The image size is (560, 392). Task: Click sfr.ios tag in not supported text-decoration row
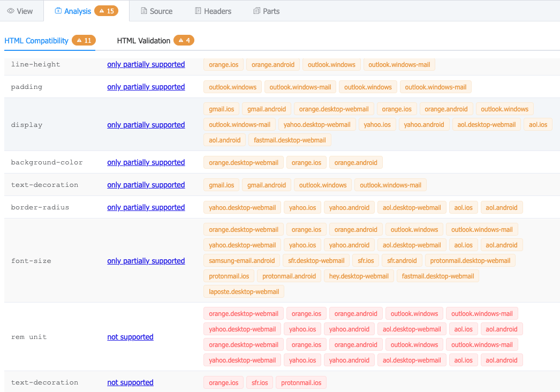(260, 383)
